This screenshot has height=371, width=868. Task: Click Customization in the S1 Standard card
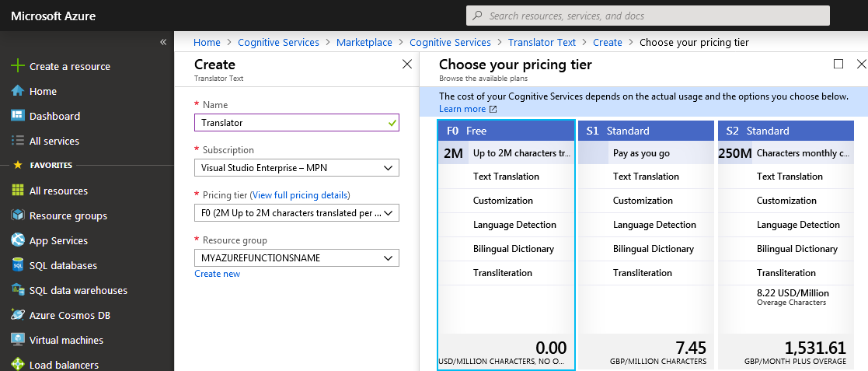pos(643,201)
